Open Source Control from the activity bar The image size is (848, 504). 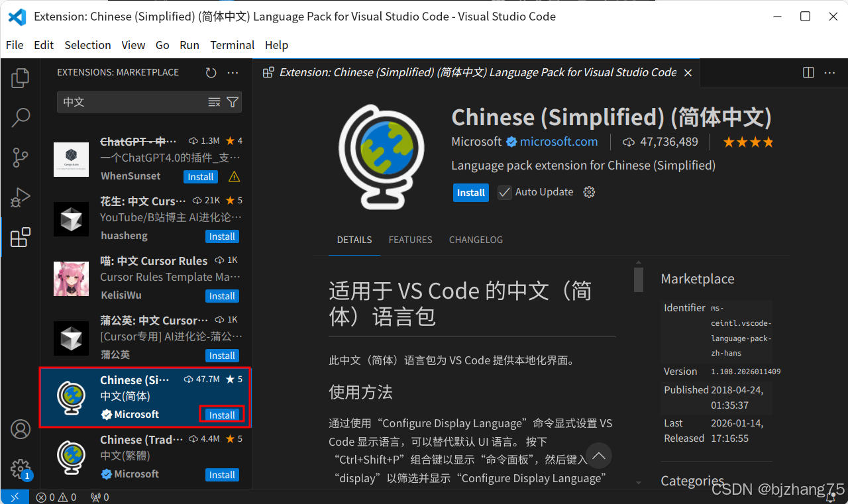click(x=20, y=158)
